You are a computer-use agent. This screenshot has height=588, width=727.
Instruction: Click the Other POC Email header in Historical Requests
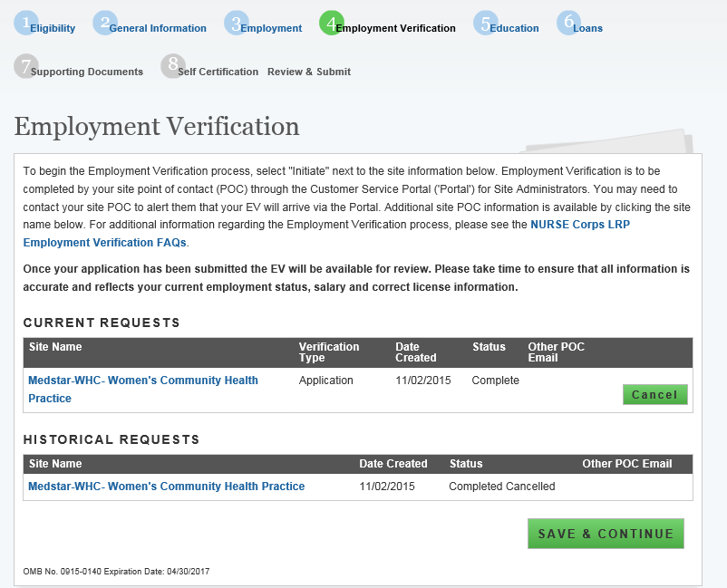(627, 464)
